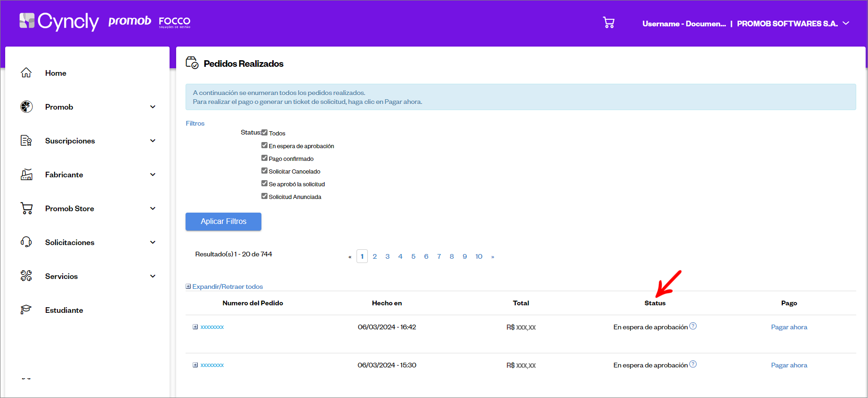
Task: Click the Servicios tools icon
Action: (26, 276)
